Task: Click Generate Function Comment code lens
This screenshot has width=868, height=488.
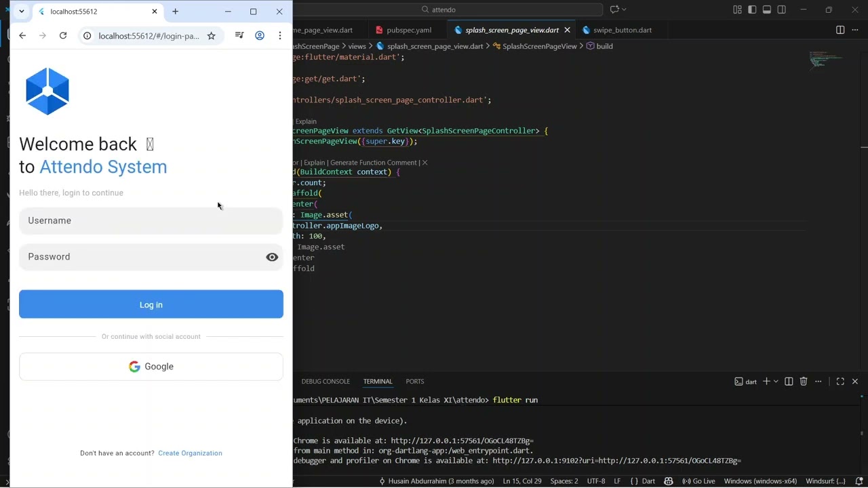Action: [374, 163]
